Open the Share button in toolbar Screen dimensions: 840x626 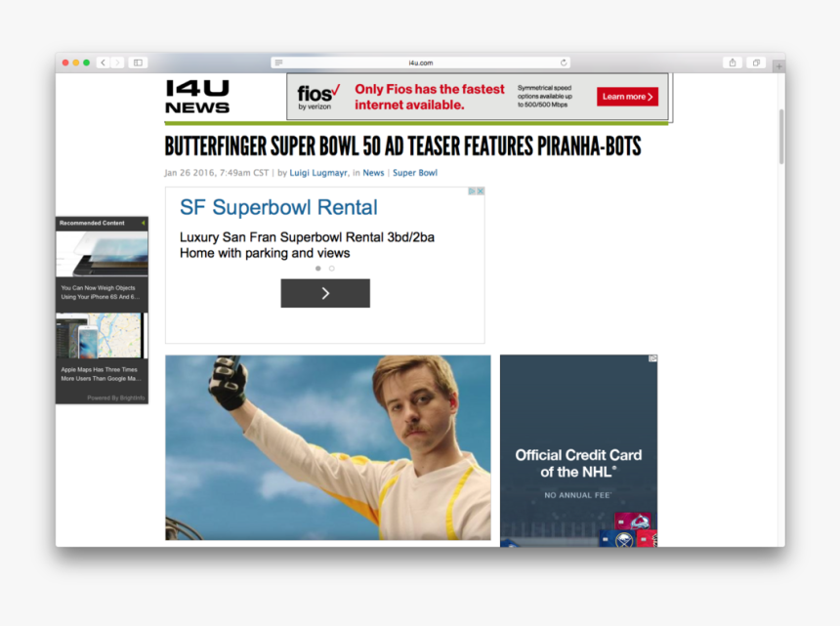[x=733, y=63]
